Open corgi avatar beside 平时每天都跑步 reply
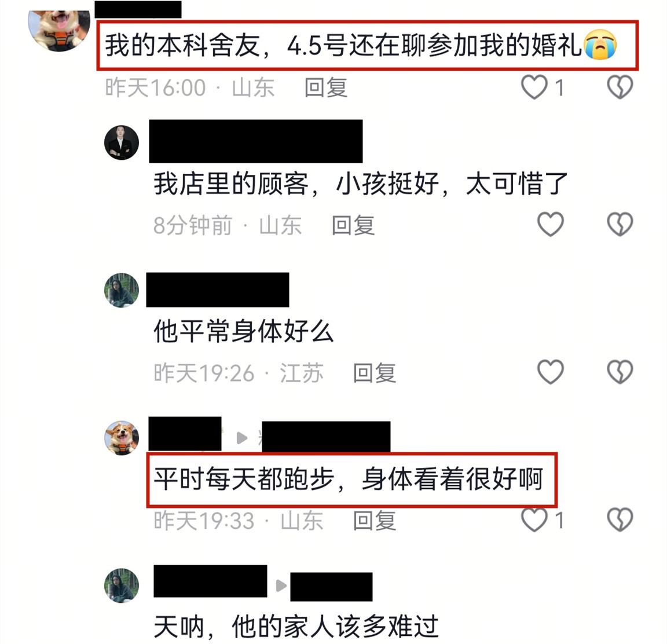 (122, 438)
